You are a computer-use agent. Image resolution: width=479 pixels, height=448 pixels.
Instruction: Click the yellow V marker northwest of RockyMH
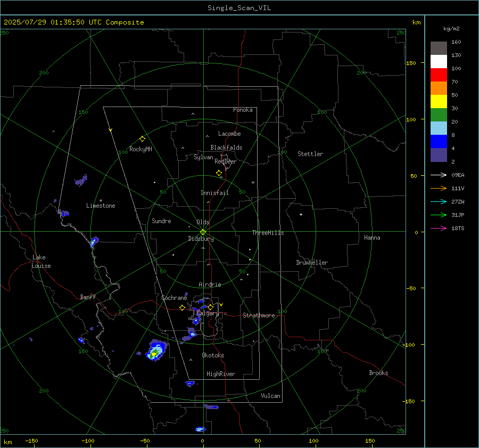pyautogui.click(x=111, y=130)
